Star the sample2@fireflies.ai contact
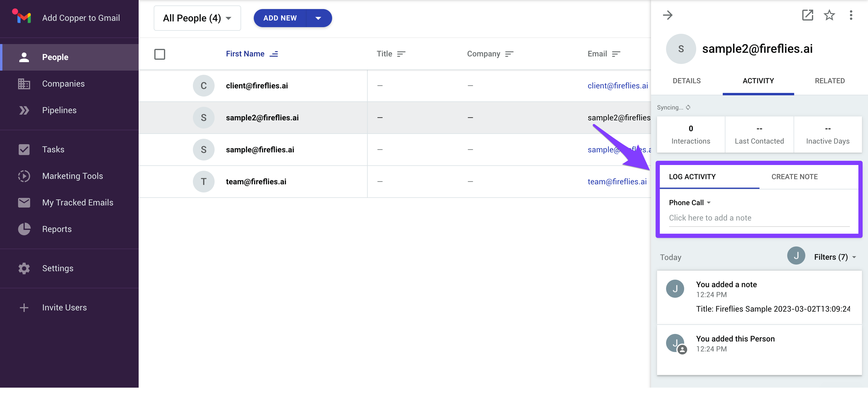 point(829,15)
